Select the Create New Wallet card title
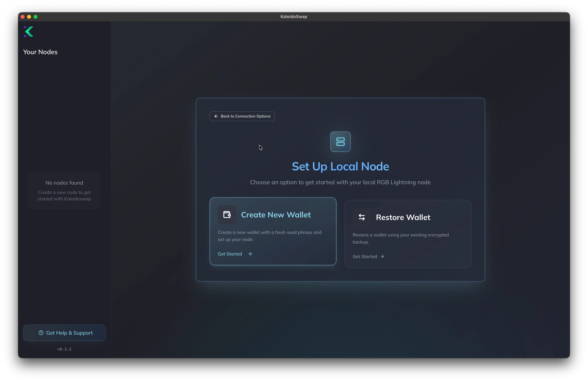588x382 pixels. 276,215
